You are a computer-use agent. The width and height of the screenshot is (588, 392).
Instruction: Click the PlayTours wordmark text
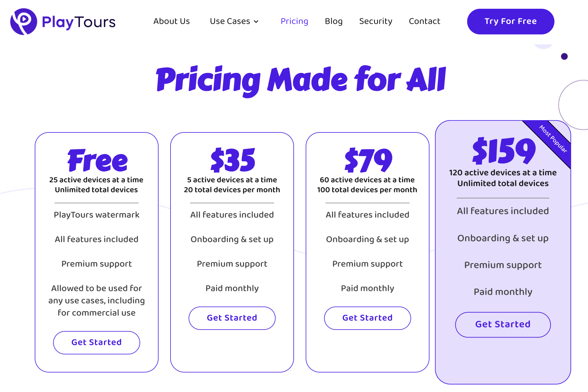(79, 22)
